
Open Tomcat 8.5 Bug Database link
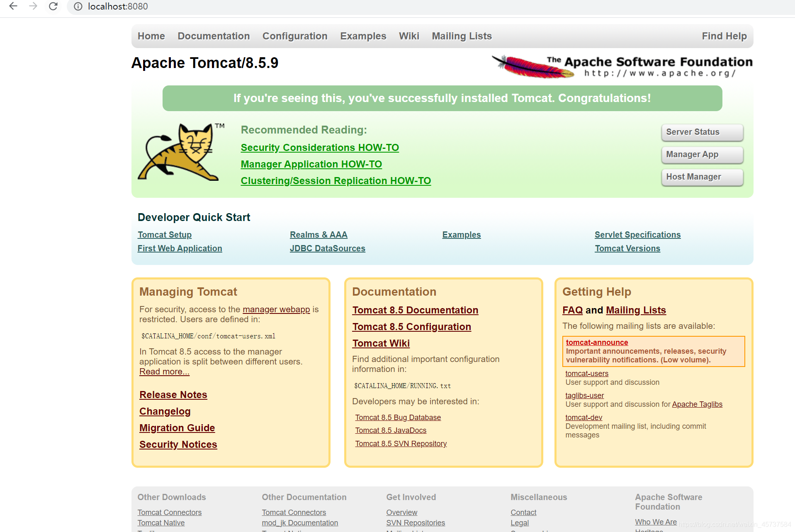pyautogui.click(x=398, y=418)
